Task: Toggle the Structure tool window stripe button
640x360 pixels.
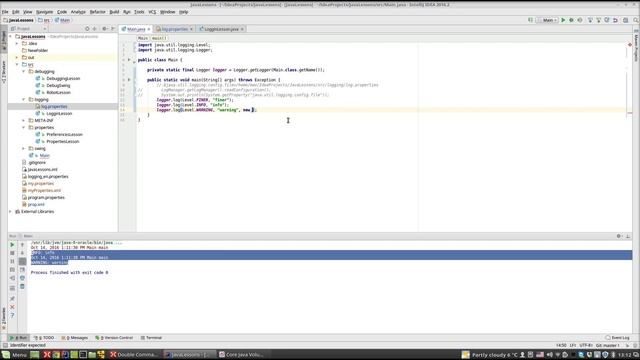Action: [x=4, y=71]
